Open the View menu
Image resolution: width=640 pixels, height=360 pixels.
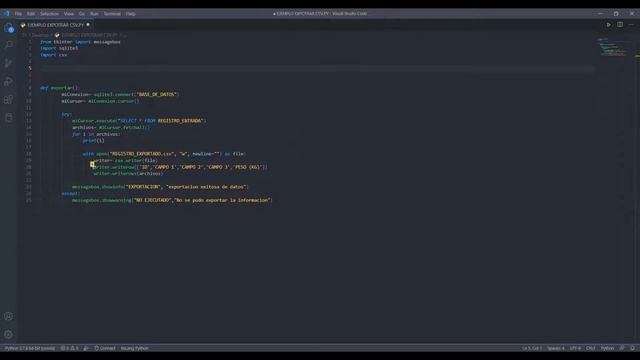(x=69, y=14)
